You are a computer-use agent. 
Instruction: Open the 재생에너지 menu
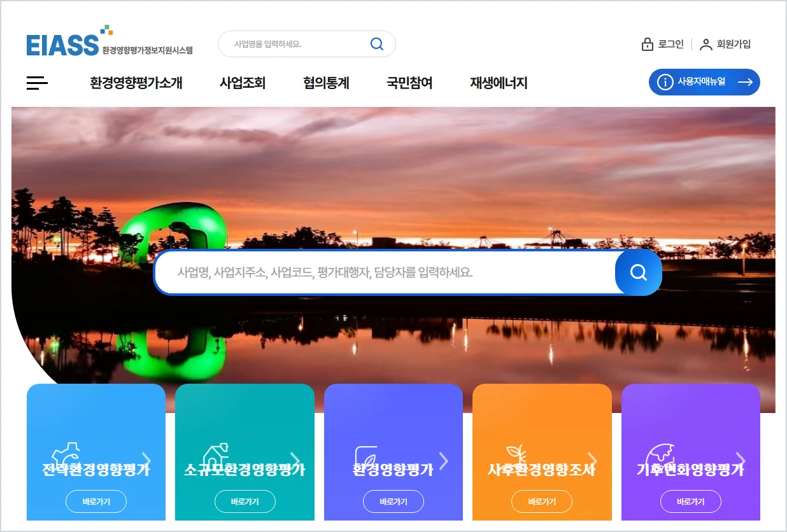pyautogui.click(x=499, y=83)
